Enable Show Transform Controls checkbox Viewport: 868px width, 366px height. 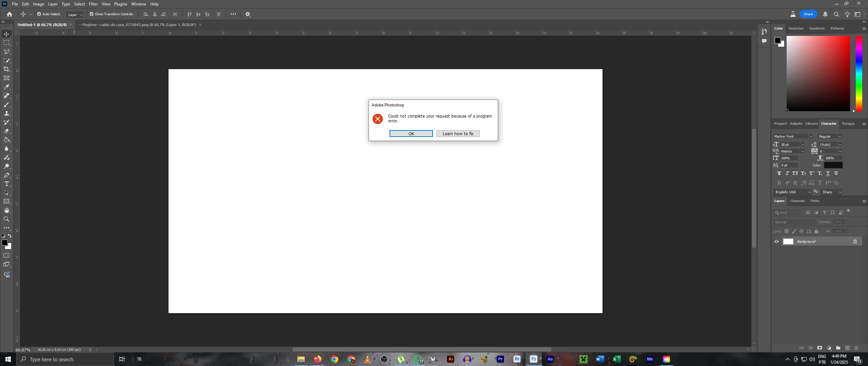92,14
